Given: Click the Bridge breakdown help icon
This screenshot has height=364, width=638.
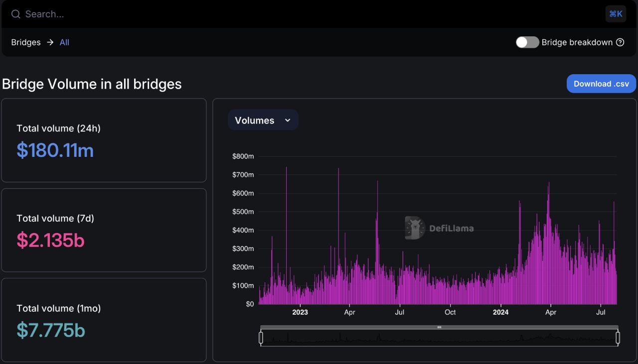Looking at the screenshot, I should point(620,42).
